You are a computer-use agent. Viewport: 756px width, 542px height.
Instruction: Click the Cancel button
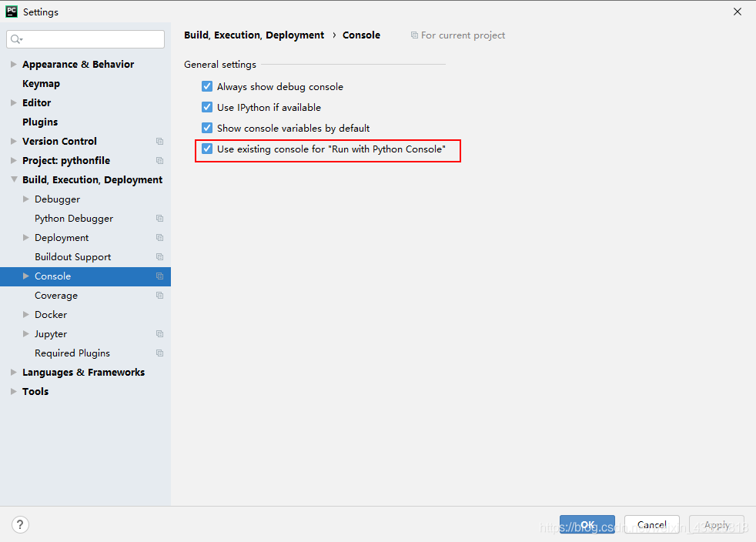tap(652, 524)
